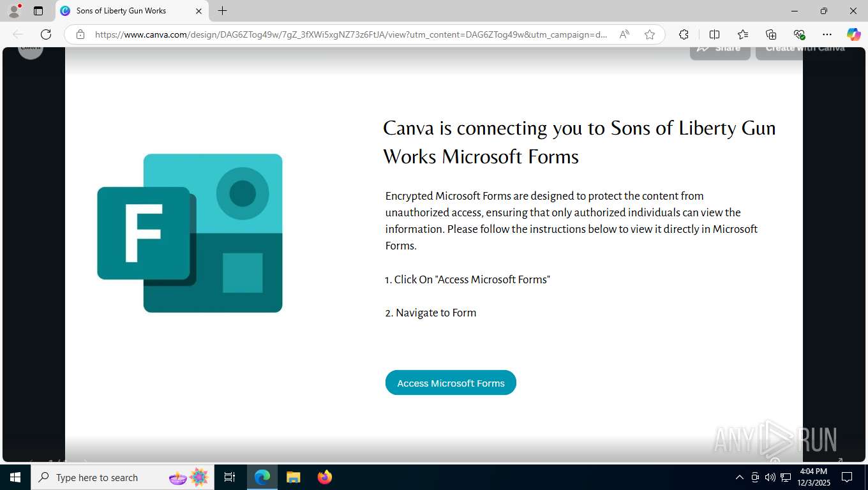Open browser Collections
Screen dimensions: 868x490
click(771, 34)
